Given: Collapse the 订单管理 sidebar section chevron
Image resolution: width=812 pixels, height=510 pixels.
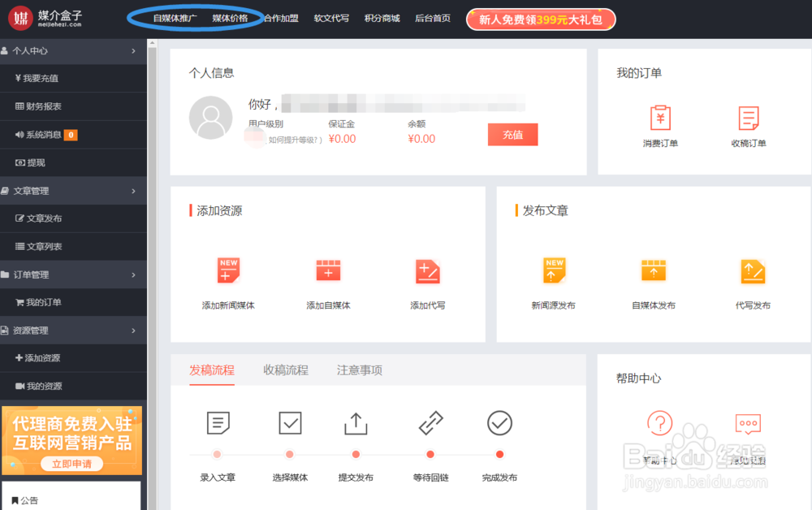Looking at the screenshot, I should (134, 275).
